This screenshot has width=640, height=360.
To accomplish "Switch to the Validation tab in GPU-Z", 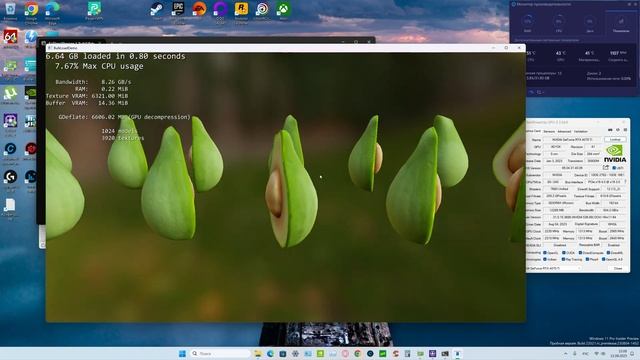I will click(581, 131).
